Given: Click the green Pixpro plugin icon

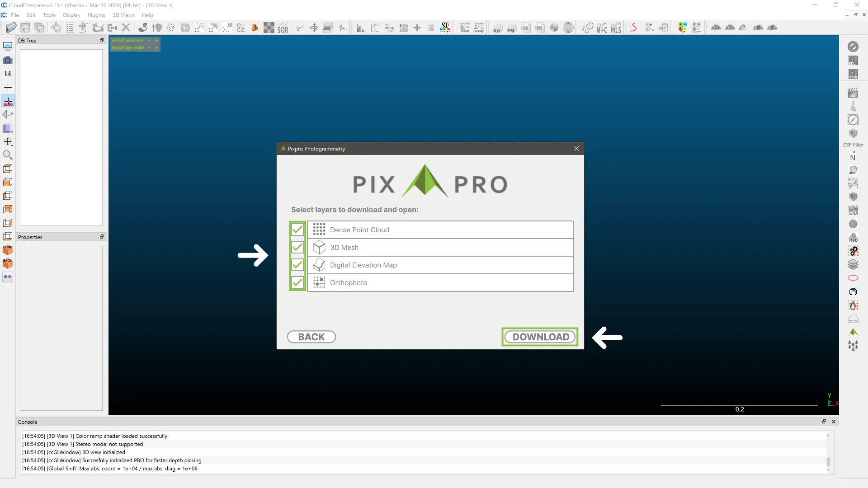Looking at the screenshot, I should tap(853, 332).
